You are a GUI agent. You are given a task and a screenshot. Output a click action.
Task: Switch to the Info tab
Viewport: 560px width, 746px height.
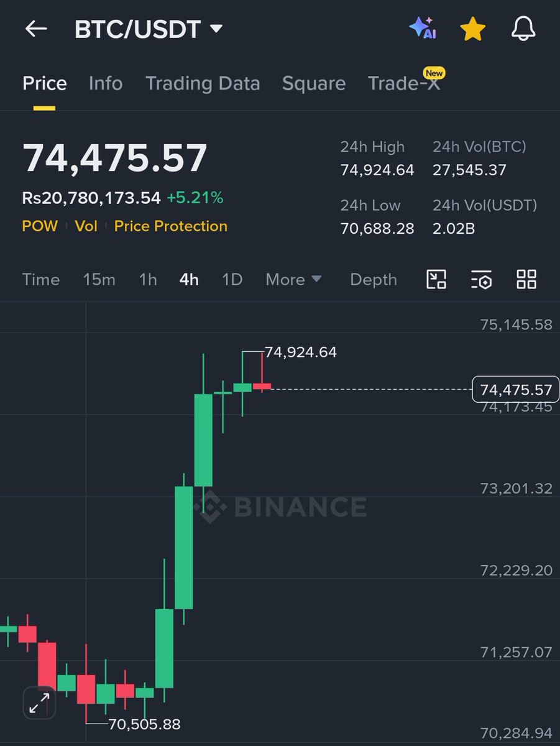[106, 83]
